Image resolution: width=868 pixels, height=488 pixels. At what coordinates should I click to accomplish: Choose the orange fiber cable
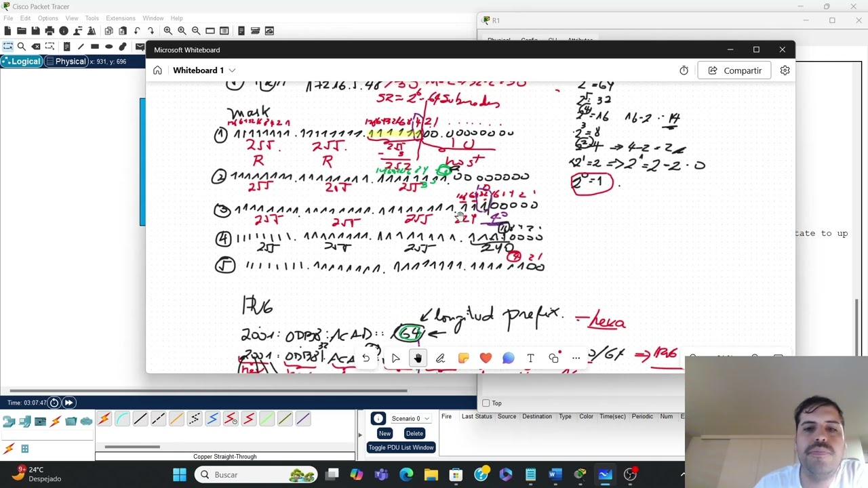click(x=176, y=420)
